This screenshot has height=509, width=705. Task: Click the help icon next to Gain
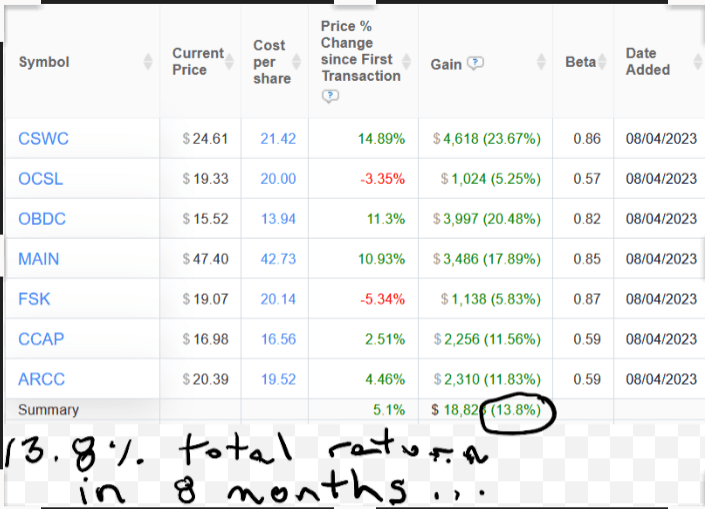coord(476,63)
